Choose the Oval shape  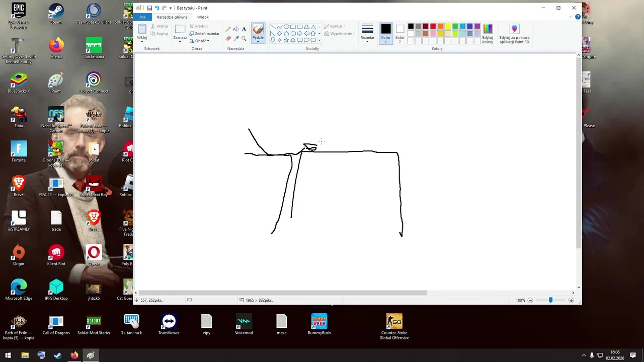(286, 27)
